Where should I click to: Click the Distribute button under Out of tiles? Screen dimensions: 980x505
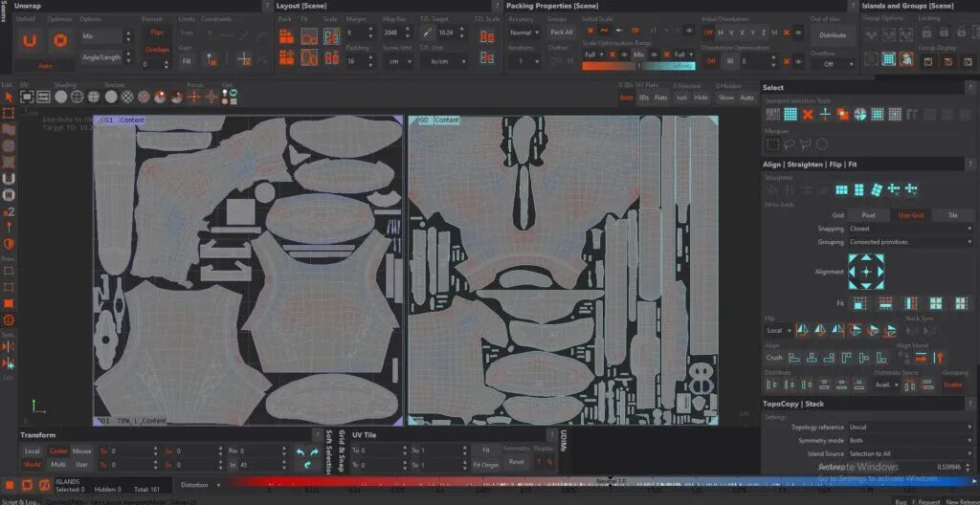[x=833, y=35]
